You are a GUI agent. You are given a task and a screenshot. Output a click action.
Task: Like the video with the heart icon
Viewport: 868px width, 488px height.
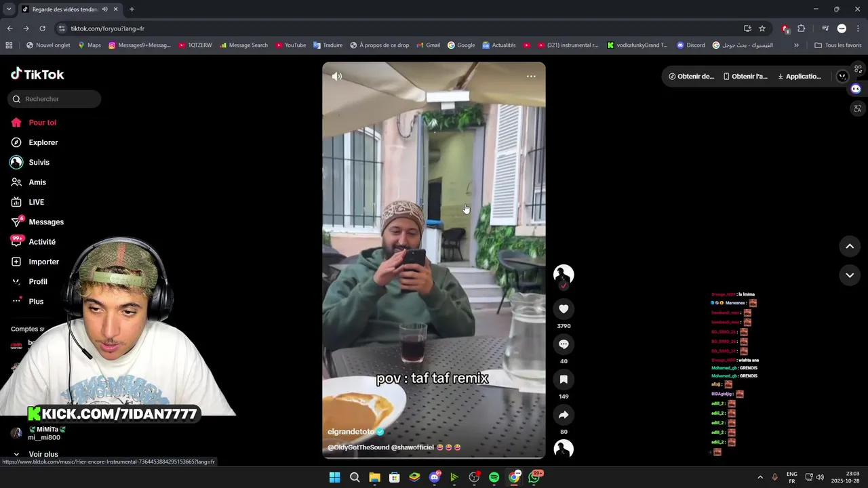pos(564,309)
